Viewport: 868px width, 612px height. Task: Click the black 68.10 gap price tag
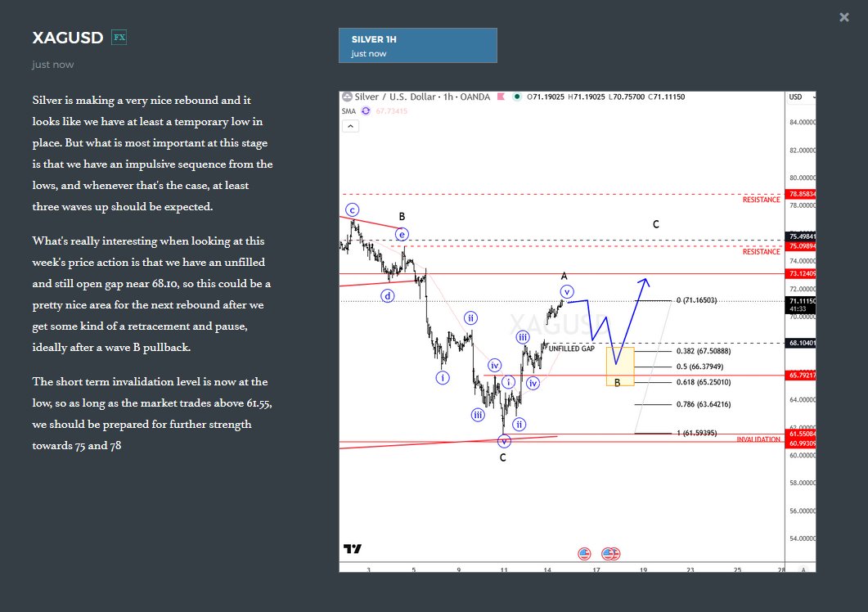click(x=800, y=344)
